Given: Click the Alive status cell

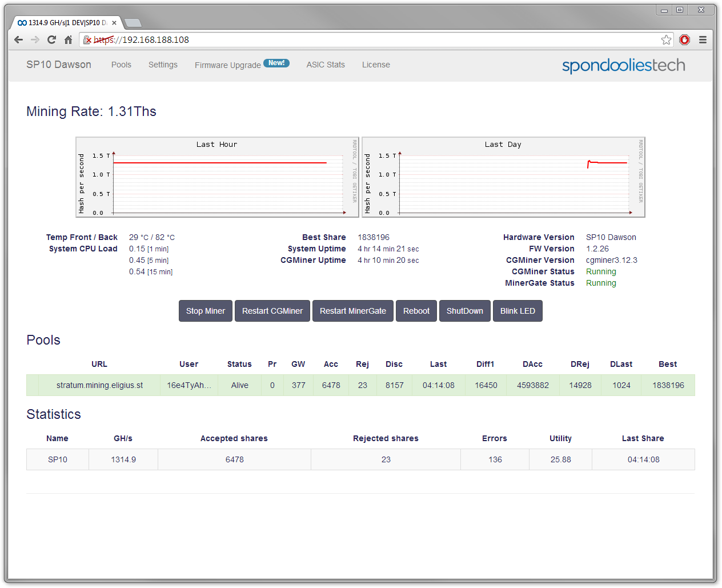Looking at the screenshot, I should click(240, 385).
